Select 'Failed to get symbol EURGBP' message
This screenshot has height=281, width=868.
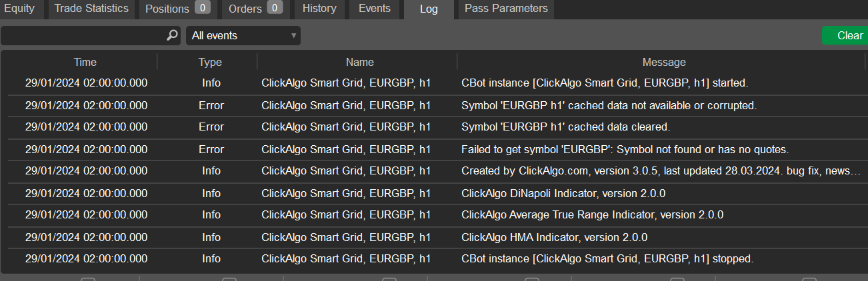coord(625,149)
